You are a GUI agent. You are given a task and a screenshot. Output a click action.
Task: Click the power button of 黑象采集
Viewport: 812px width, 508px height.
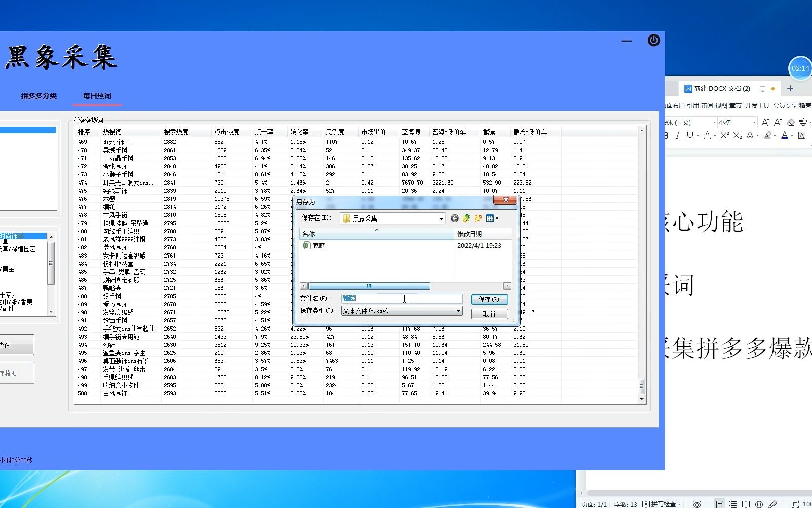653,40
